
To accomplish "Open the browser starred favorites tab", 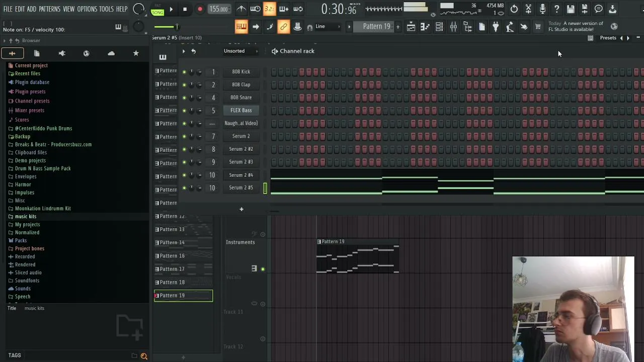I will point(136,53).
